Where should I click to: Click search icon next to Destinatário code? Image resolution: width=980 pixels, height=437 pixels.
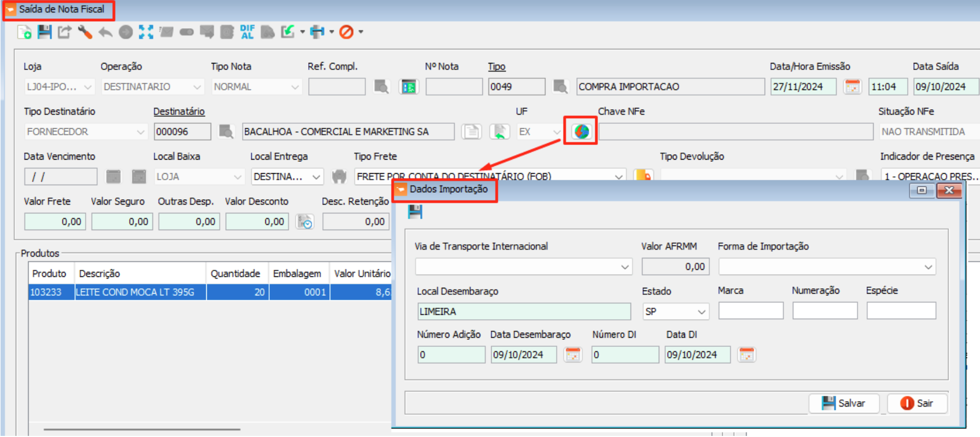226,131
